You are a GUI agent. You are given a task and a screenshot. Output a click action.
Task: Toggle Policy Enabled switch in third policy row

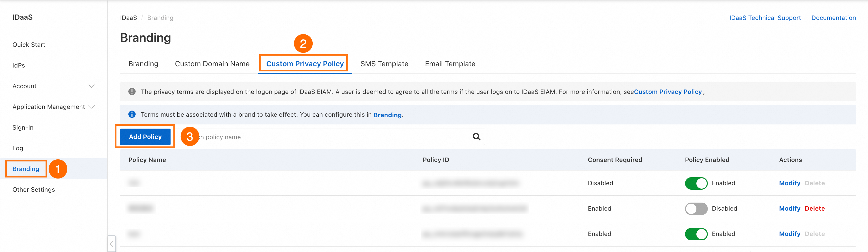[x=696, y=234]
